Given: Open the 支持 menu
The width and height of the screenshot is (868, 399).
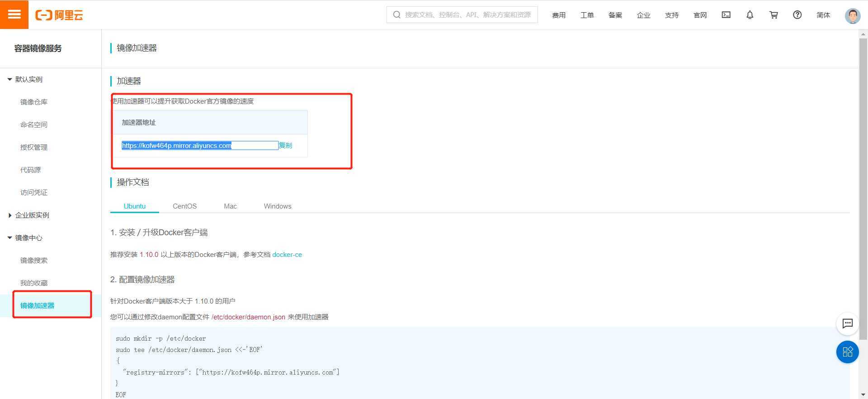Looking at the screenshot, I should tap(672, 15).
